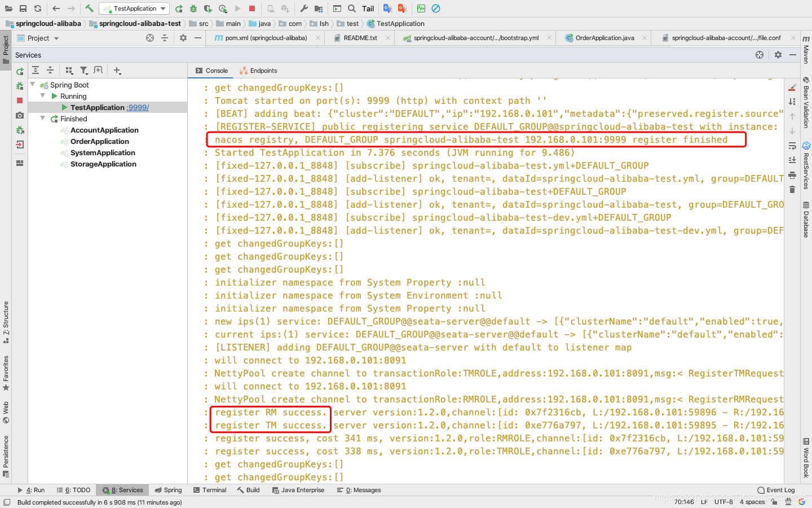812x508 pixels.
Task: Open the Database side panel
Action: tap(806, 220)
